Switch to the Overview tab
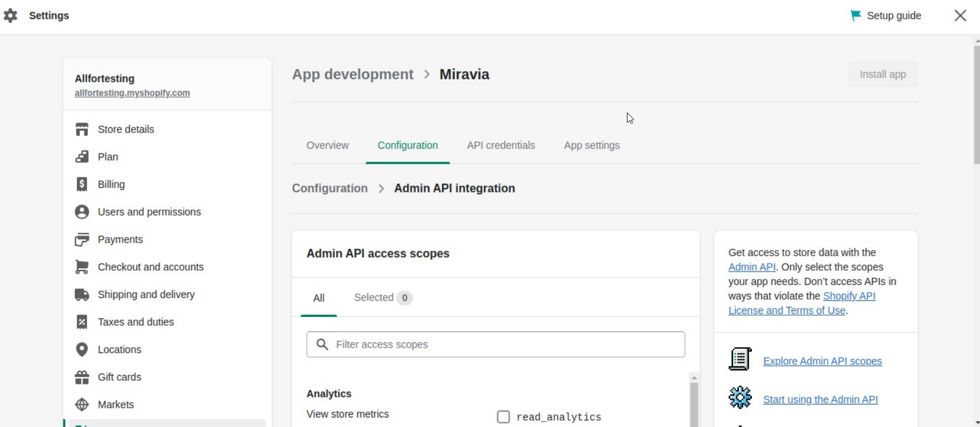This screenshot has height=427, width=980. pos(328,146)
